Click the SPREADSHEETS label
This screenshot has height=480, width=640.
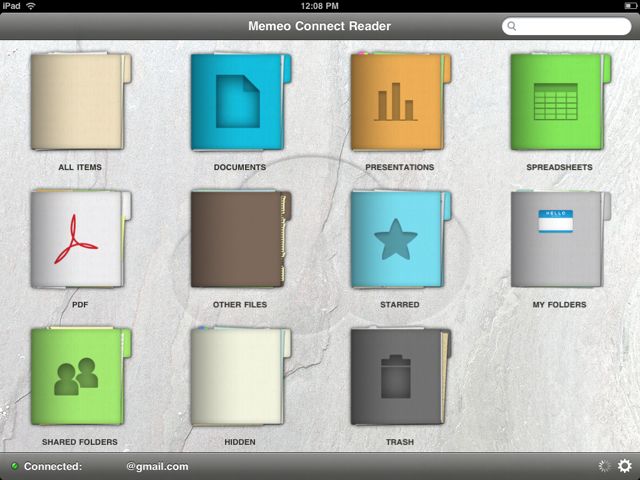click(560, 167)
